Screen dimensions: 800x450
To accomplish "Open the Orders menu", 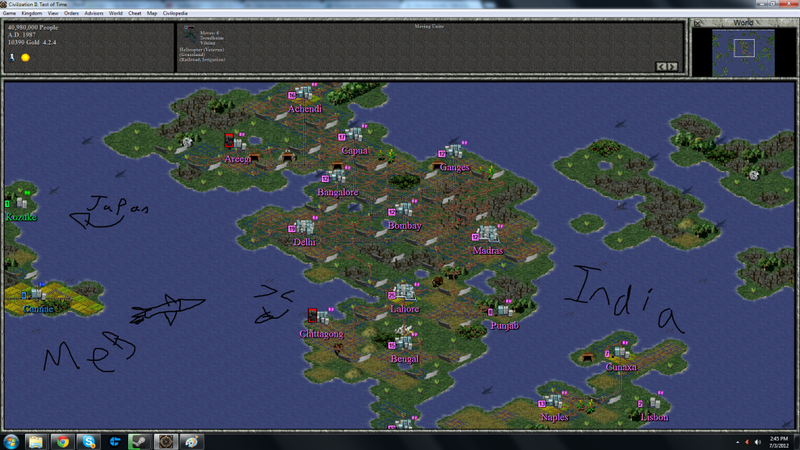I will point(71,13).
